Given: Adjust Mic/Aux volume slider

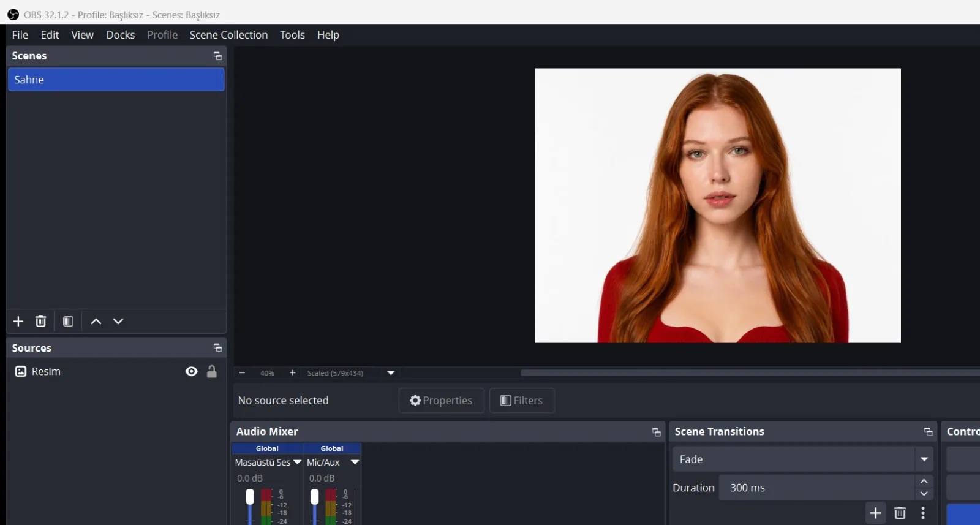Looking at the screenshot, I should coord(315,497).
